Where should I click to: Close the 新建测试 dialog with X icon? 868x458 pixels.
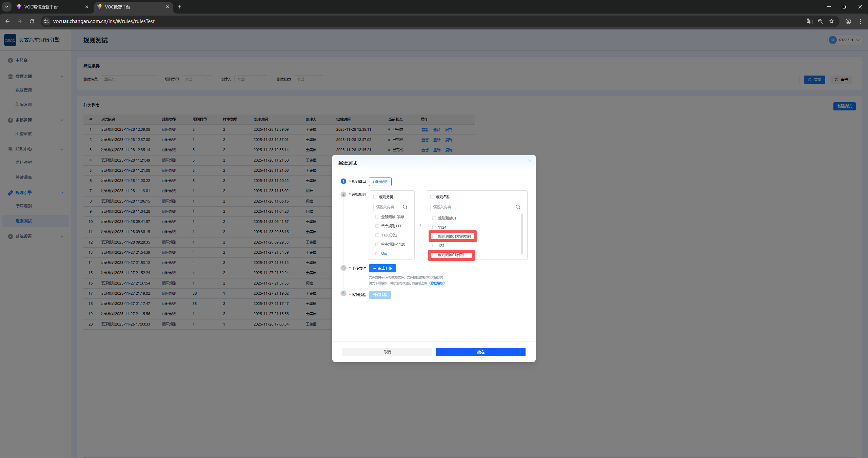pyautogui.click(x=529, y=161)
